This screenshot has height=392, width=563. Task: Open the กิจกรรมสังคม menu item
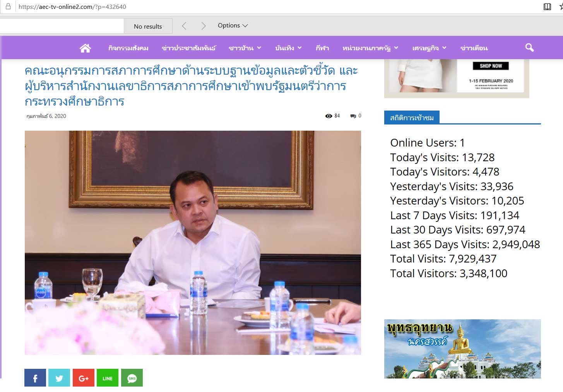click(128, 48)
